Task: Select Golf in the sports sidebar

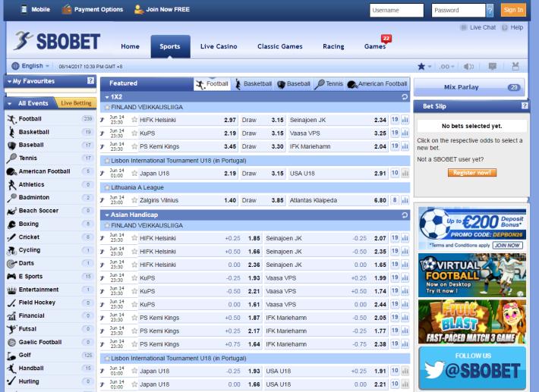Action: coord(51,356)
